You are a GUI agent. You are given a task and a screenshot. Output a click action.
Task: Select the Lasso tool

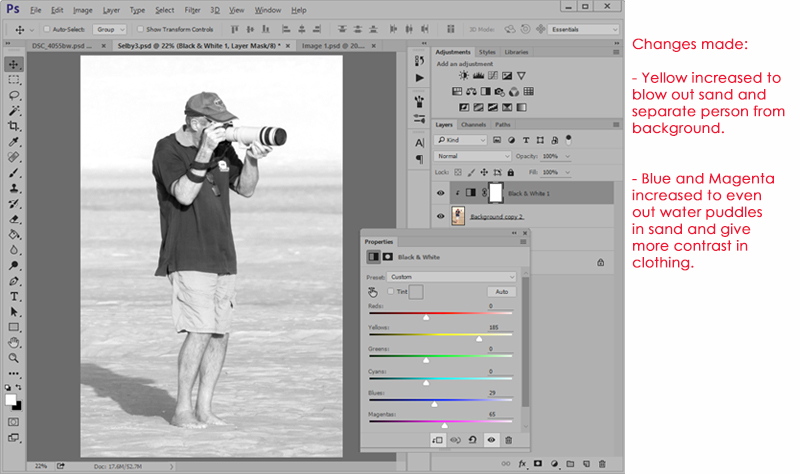(14, 95)
